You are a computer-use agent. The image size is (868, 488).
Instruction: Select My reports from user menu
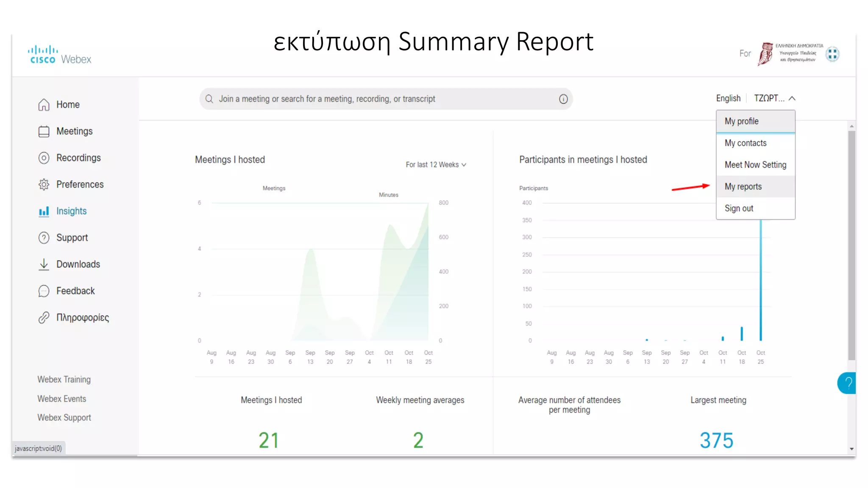click(756, 187)
